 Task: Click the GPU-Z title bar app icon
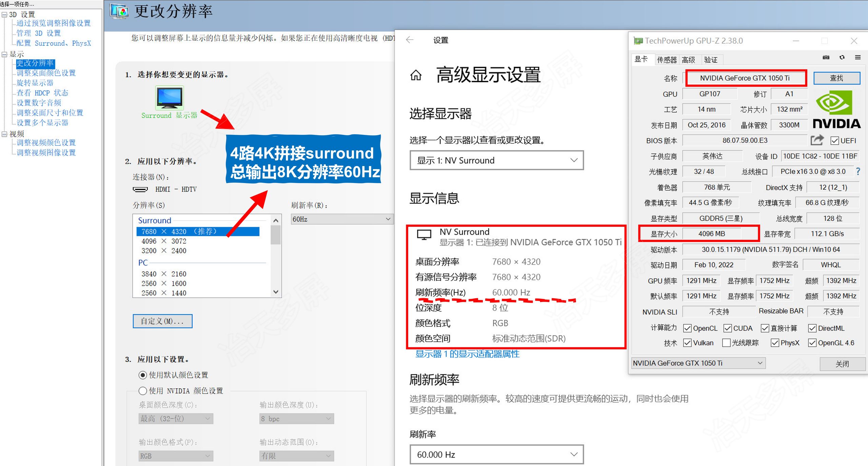(x=638, y=41)
